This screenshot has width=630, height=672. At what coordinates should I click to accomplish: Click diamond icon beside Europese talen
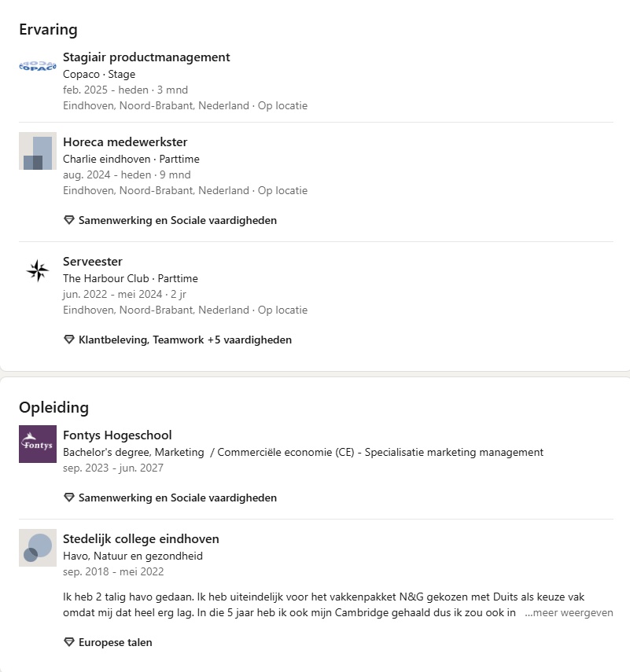(69, 642)
